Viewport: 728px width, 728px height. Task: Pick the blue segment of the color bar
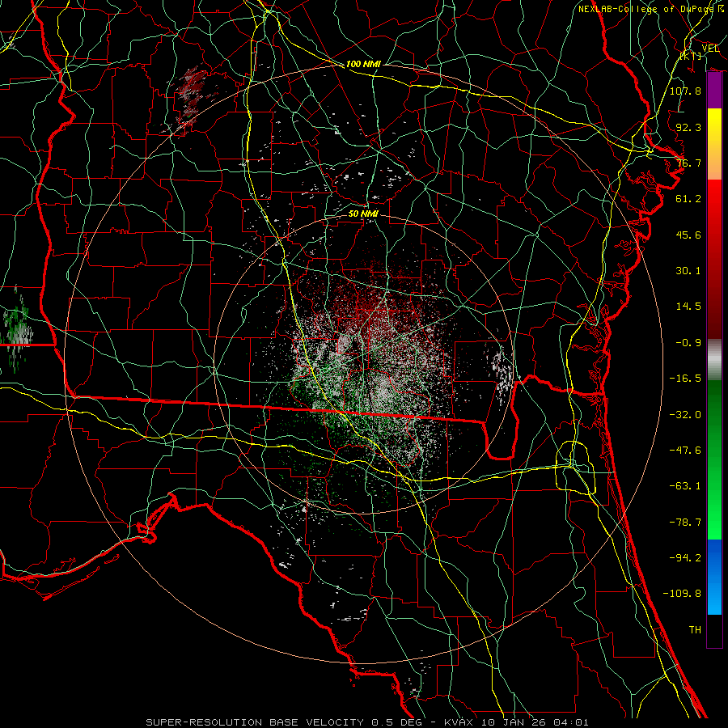[x=714, y=577]
